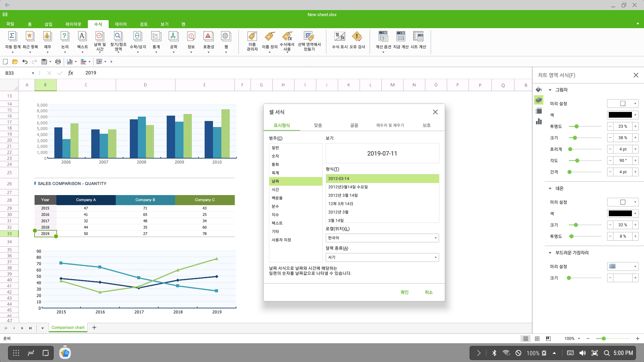Open the information (정보) functions

click(x=191, y=41)
